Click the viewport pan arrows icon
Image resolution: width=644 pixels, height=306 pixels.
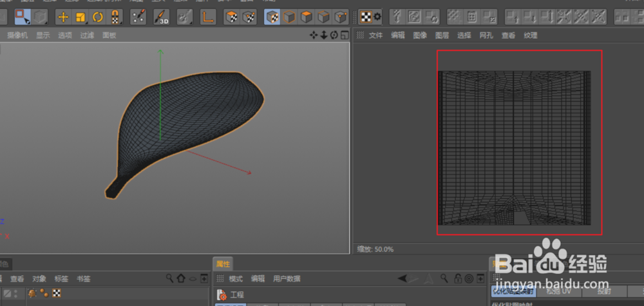[314, 35]
